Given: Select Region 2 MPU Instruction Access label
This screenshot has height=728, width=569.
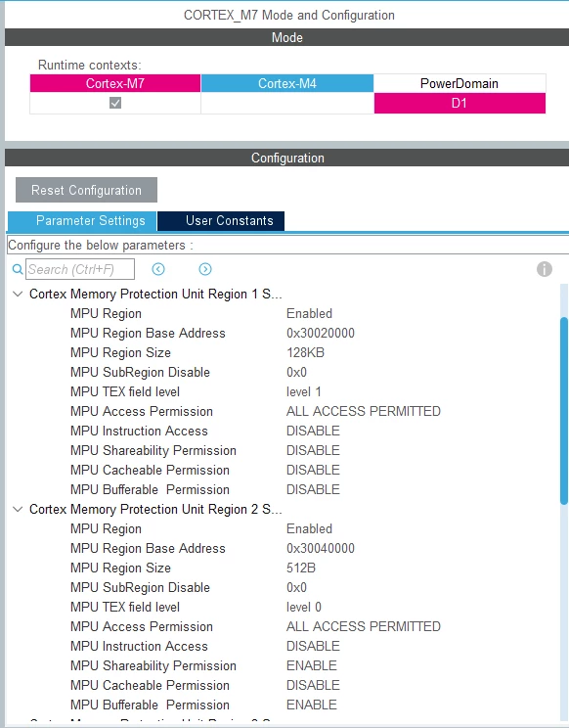Looking at the screenshot, I should (139, 646).
